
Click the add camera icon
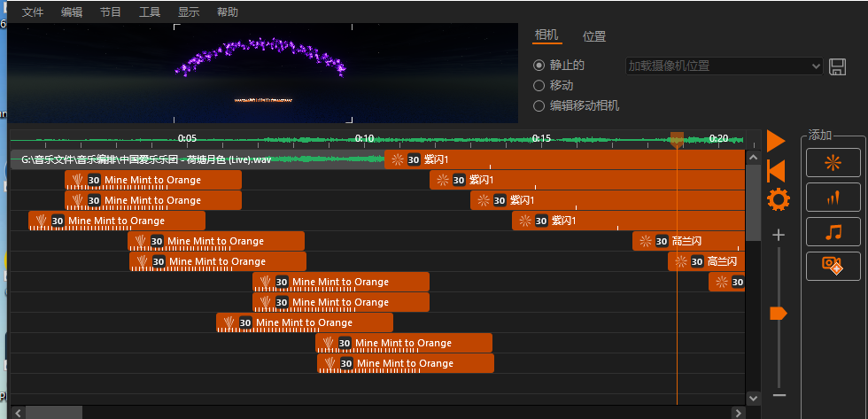(x=833, y=265)
